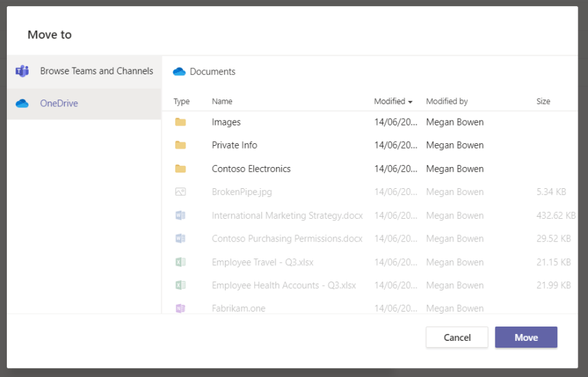Click the Documents breadcrumb label

tap(212, 72)
